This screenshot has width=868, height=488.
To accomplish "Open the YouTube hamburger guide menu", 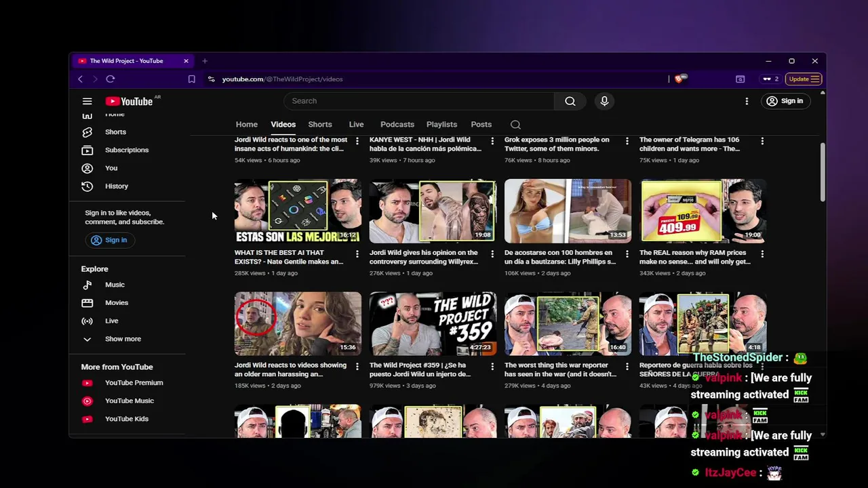I will [87, 101].
